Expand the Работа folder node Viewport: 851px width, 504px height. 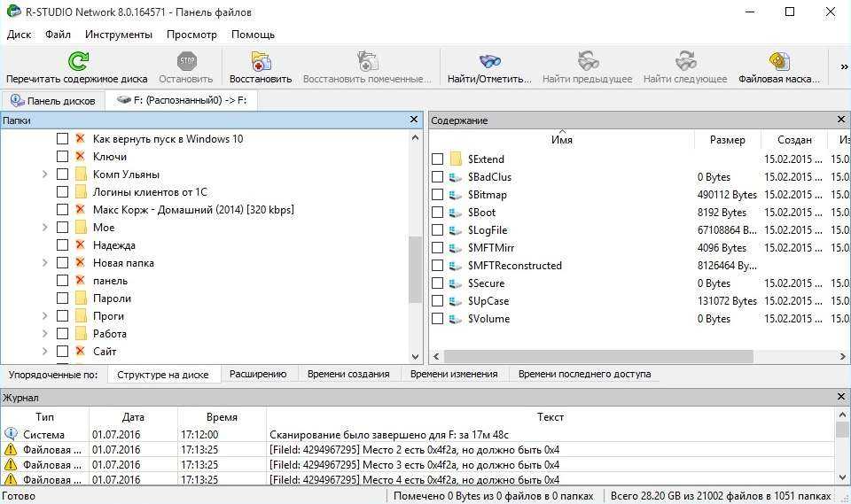pos(44,334)
